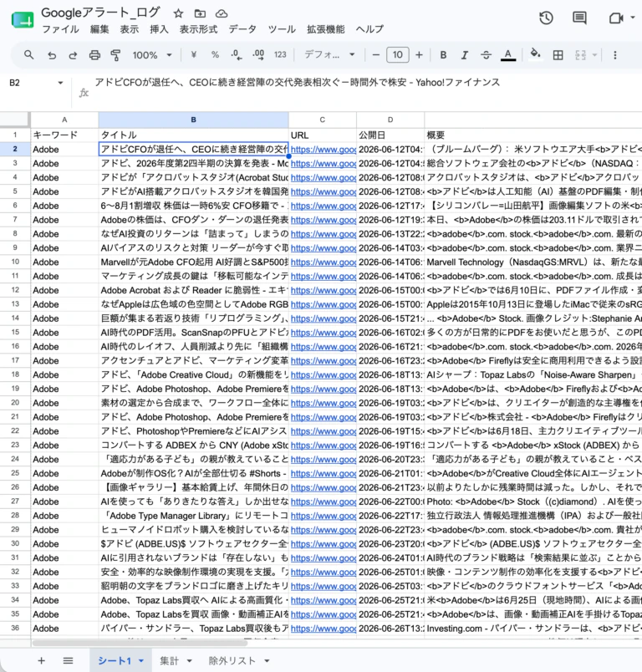Toggle italic formatting
Viewport: 642px width, 672px height.
(x=464, y=55)
